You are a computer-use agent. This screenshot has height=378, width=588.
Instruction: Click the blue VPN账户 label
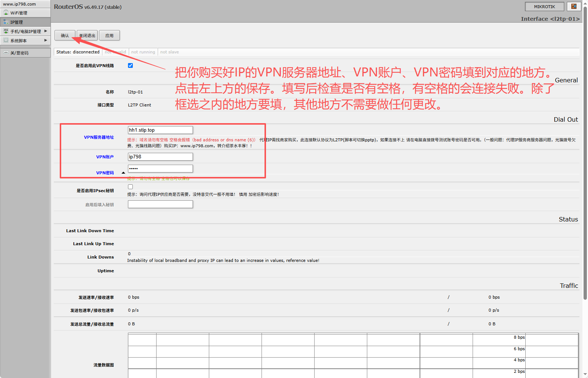pos(105,157)
